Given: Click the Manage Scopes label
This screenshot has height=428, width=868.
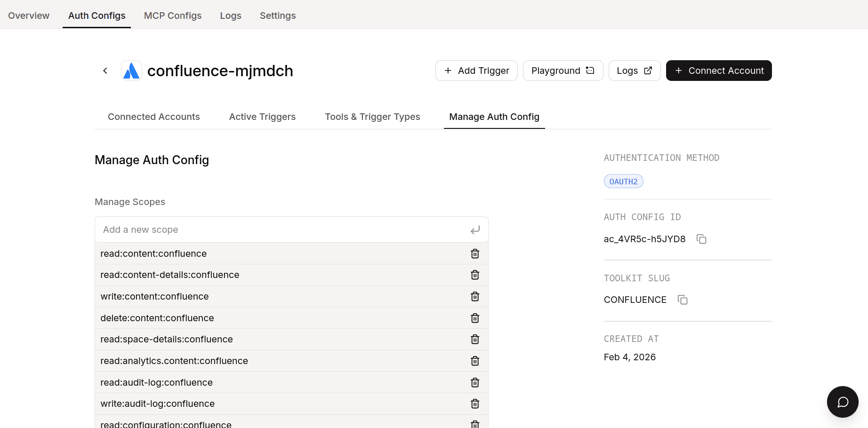Looking at the screenshot, I should point(130,202).
